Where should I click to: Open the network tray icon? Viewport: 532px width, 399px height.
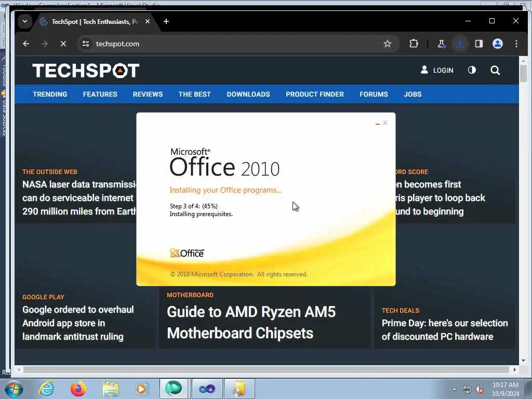pos(467,390)
